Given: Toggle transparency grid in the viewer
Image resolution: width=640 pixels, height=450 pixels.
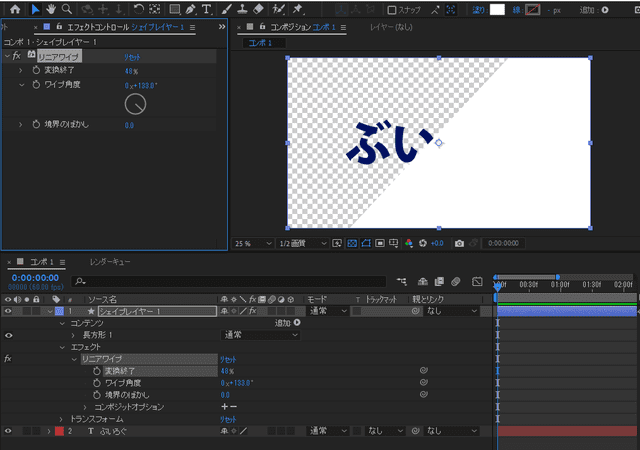Looking at the screenshot, I should (x=352, y=243).
